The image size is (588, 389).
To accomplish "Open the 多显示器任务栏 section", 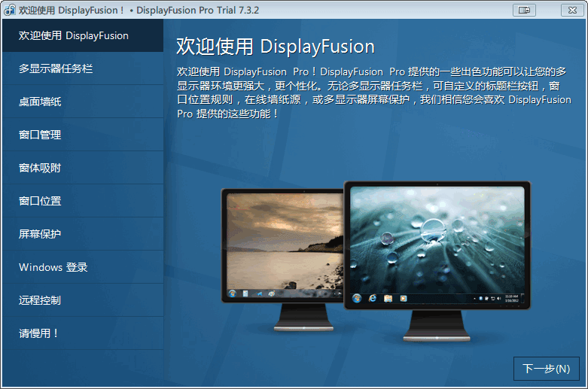I will (82, 68).
